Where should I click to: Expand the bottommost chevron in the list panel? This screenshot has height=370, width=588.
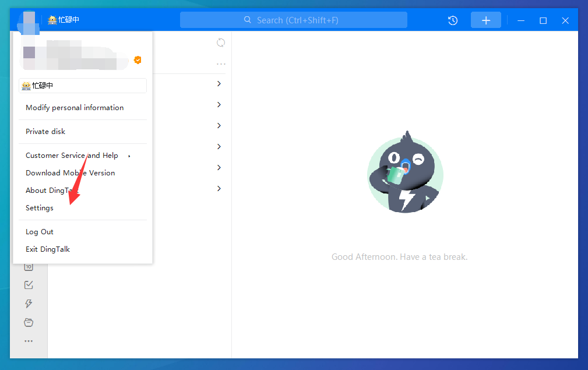219,189
